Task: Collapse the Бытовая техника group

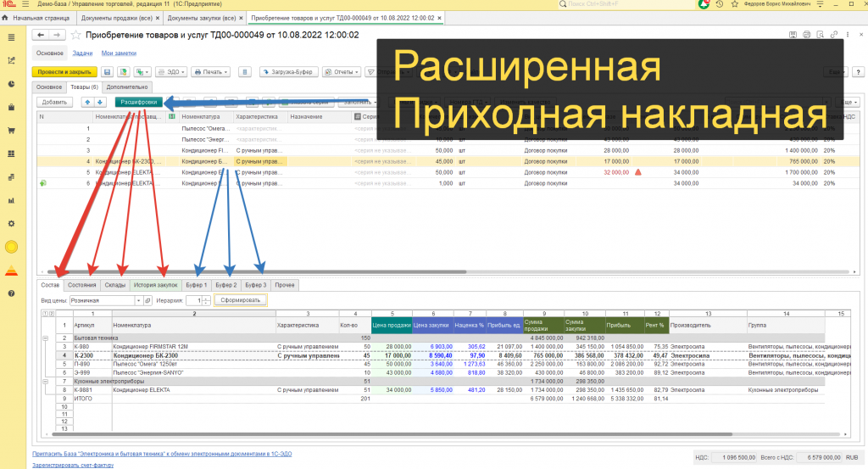Action: pos(46,338)
